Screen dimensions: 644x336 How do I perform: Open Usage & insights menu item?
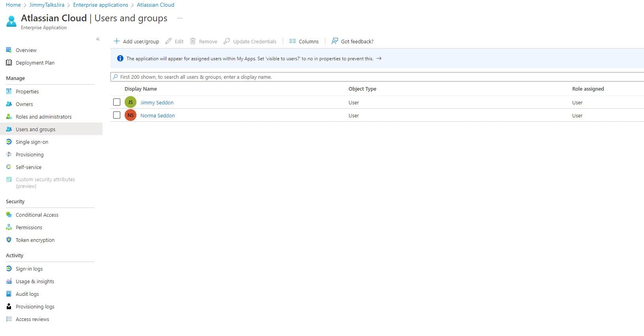point(35,281)
